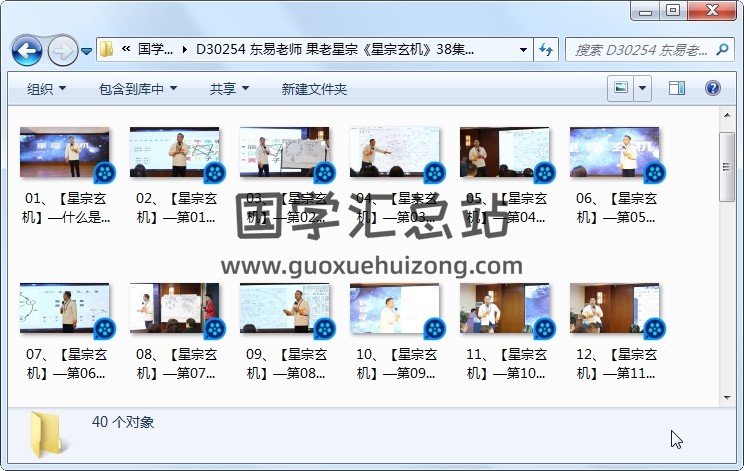This screenshot has height=471, width=744.
Task: Click the vertical scrollbar thumb
Action: coord(727,167)
